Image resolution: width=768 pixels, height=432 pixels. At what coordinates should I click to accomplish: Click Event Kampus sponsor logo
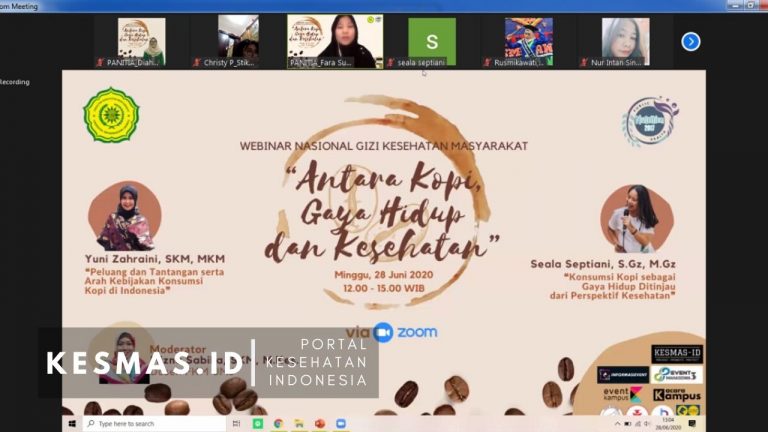tap(623, 394)
